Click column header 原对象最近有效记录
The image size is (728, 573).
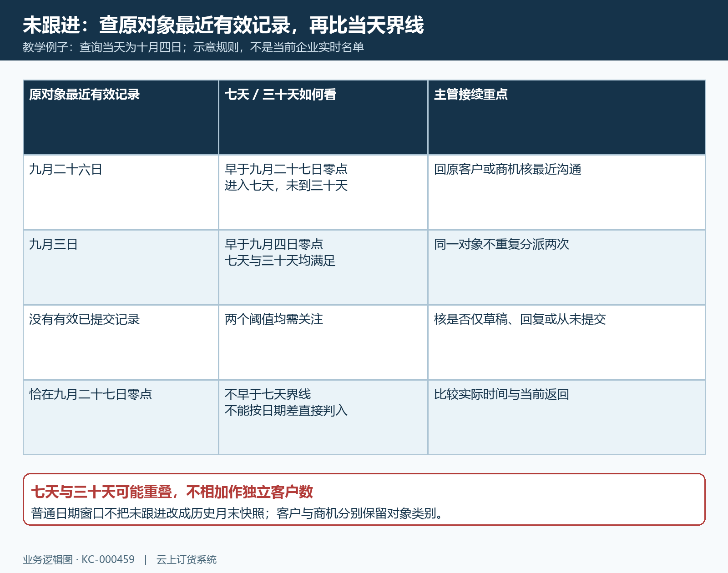coord(121,117)
